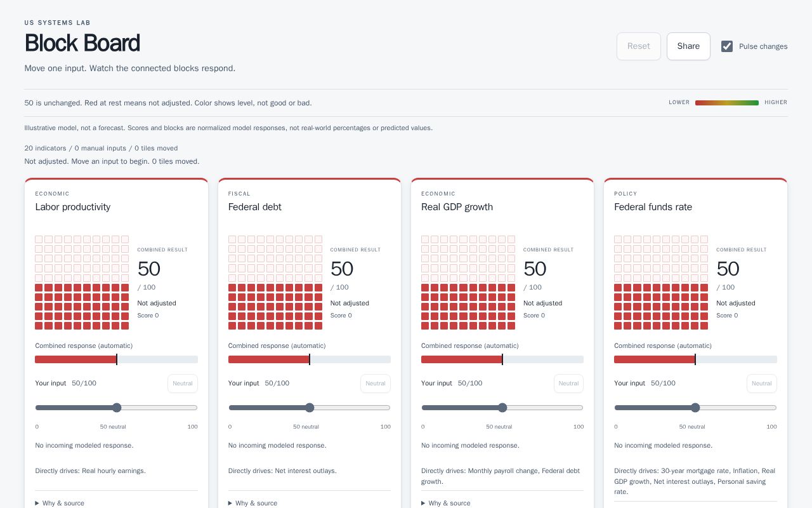Click the FISCAL category label
The width and height of the screenshot is (812, 508).
point(239,194)
